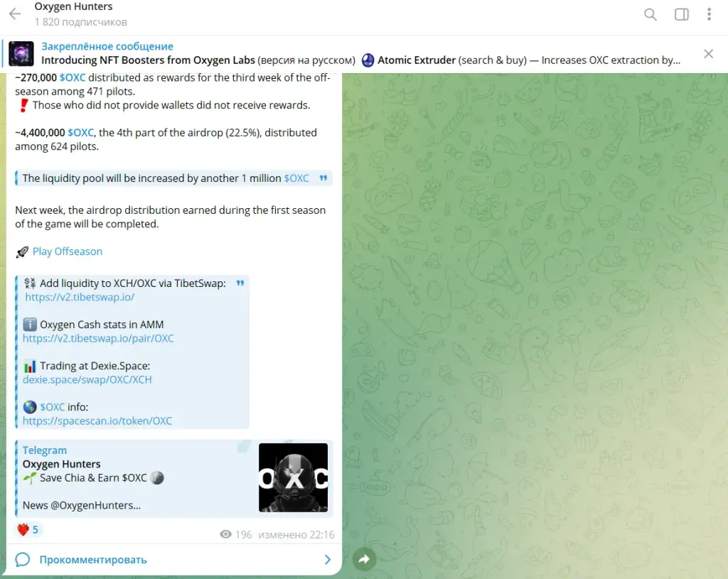Click the info emoji before Oxygen Cash stats
Viewport: 728px width, 579px height.
pos(30,324)
